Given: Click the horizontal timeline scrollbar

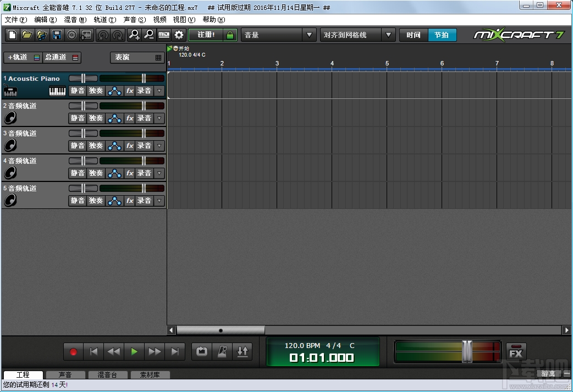Looking at the screenshot, I should (221, 330).
